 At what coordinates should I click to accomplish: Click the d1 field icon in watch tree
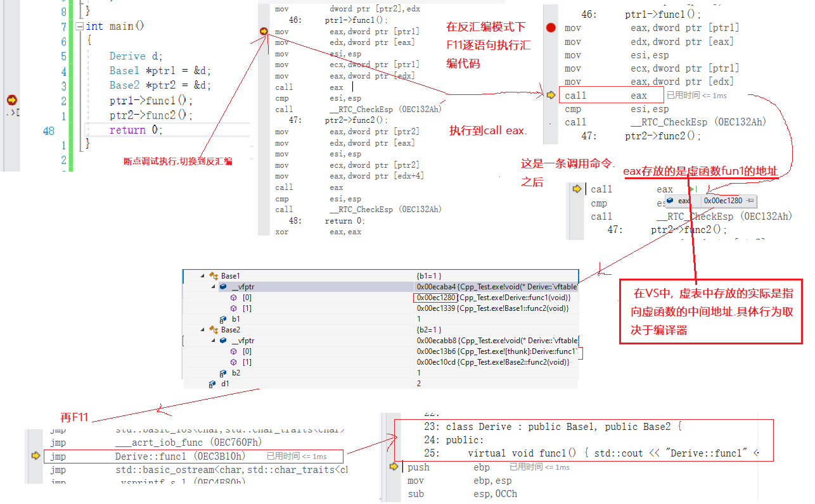point(212,384)
